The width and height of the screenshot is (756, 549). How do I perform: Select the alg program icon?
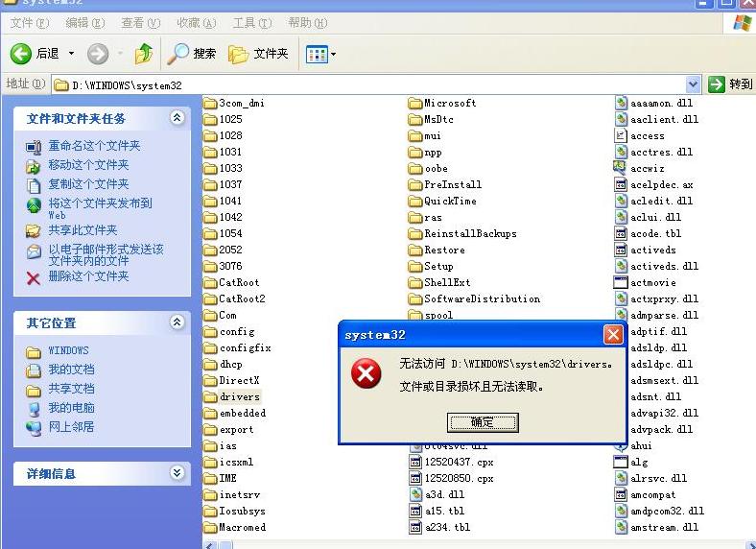(621, 462)
